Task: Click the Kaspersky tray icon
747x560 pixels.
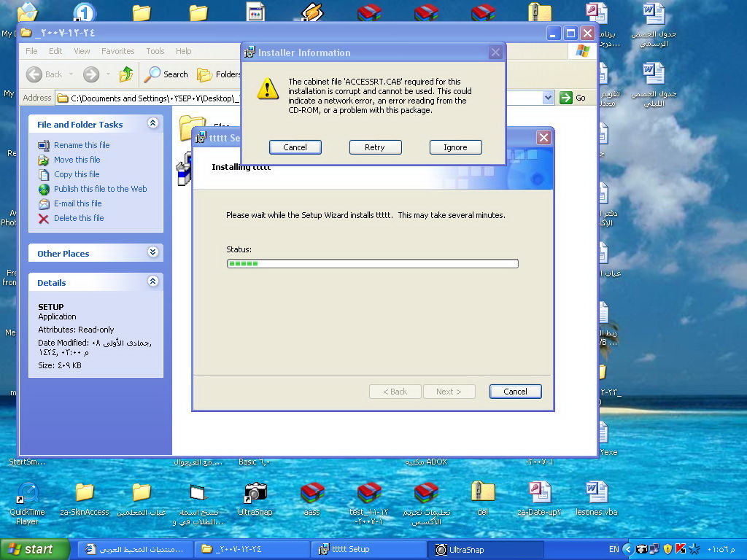Action: (681, 550)
